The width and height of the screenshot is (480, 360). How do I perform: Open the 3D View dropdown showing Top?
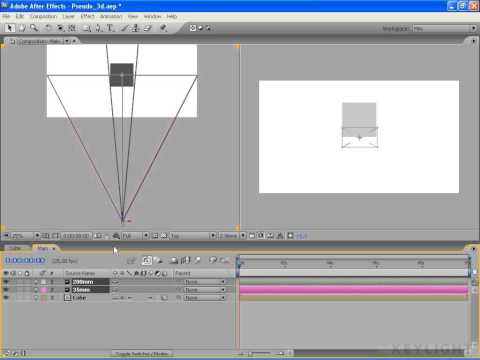(x=193, y=236)
